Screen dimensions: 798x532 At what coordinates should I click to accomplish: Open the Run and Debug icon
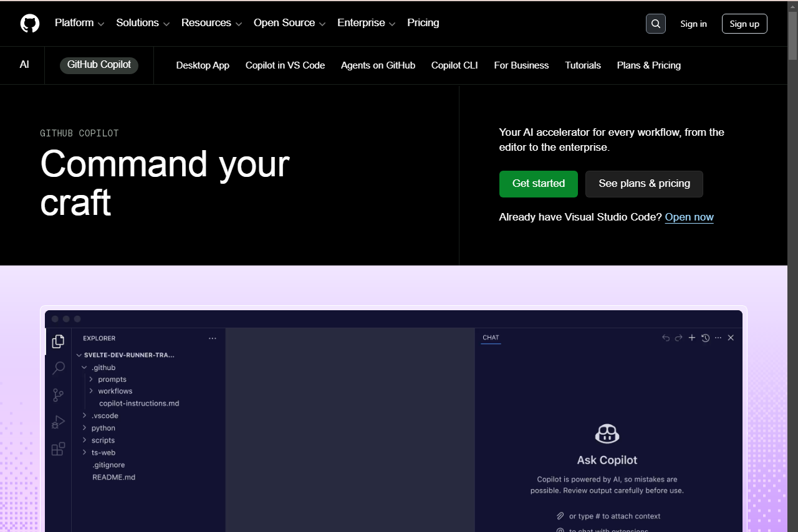(x=58, y=422)
